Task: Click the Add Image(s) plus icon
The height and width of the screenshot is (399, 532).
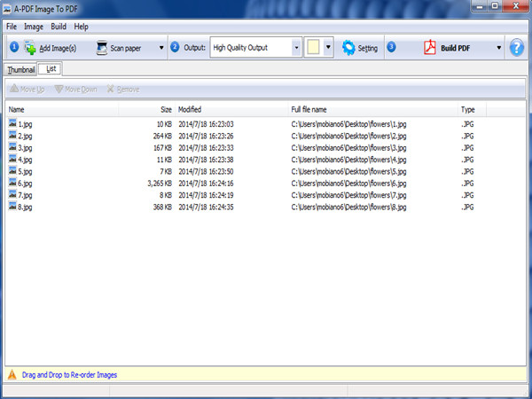Action: [x=30, y=48]
